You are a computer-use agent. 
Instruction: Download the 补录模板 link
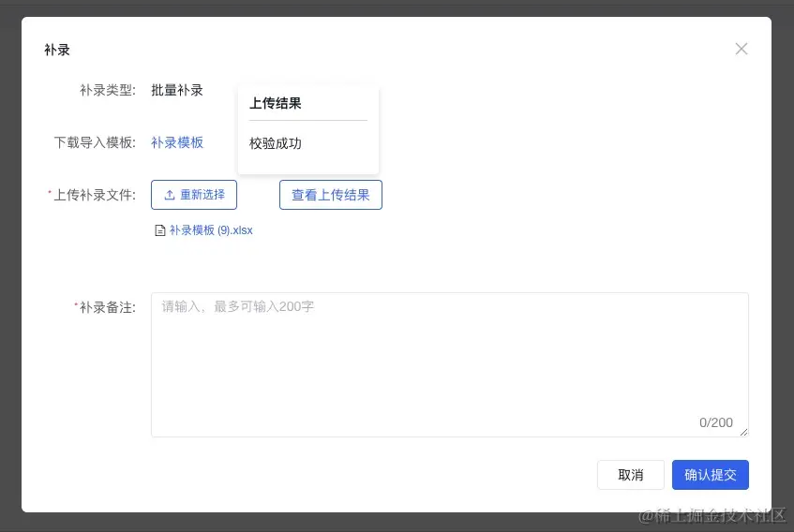pyautogui.click(x=177, y=142)
